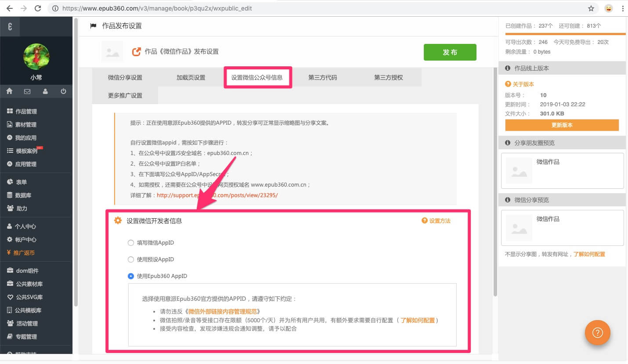Open 作品管理 in the left sidebar

26,112
